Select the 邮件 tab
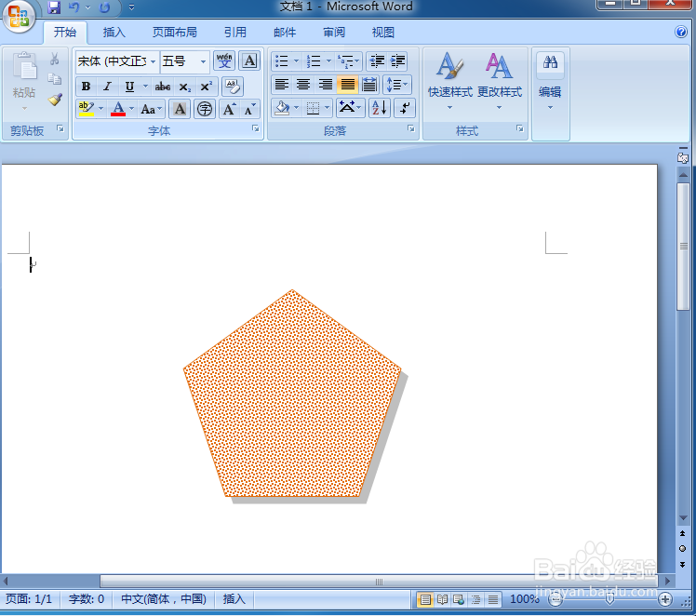Screen dimensions: 696x616 [285, 33]
